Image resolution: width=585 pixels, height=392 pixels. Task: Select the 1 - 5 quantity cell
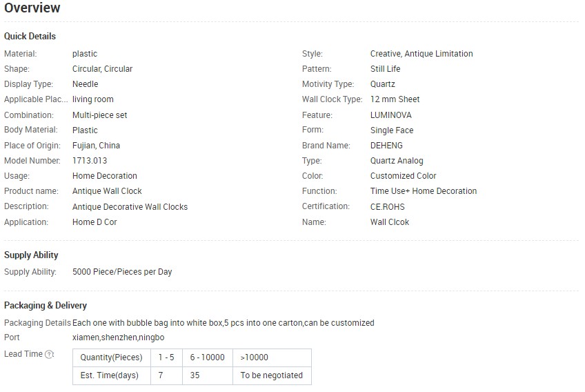[166, 357]
